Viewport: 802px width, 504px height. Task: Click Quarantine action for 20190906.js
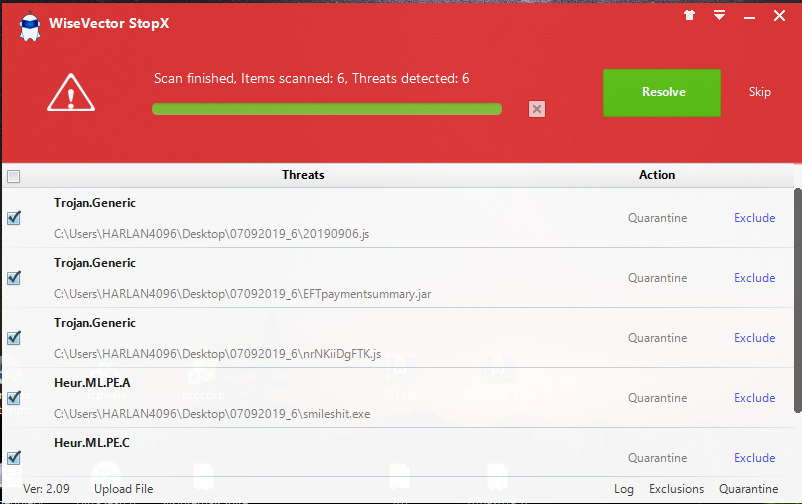(x=657, y=218)
